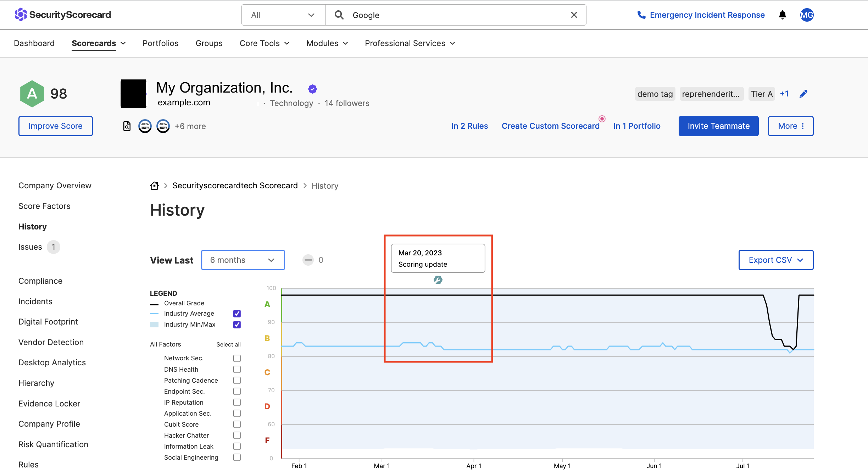
Task: Open Company Overview in sidebar
Action: tap(55, 185)
